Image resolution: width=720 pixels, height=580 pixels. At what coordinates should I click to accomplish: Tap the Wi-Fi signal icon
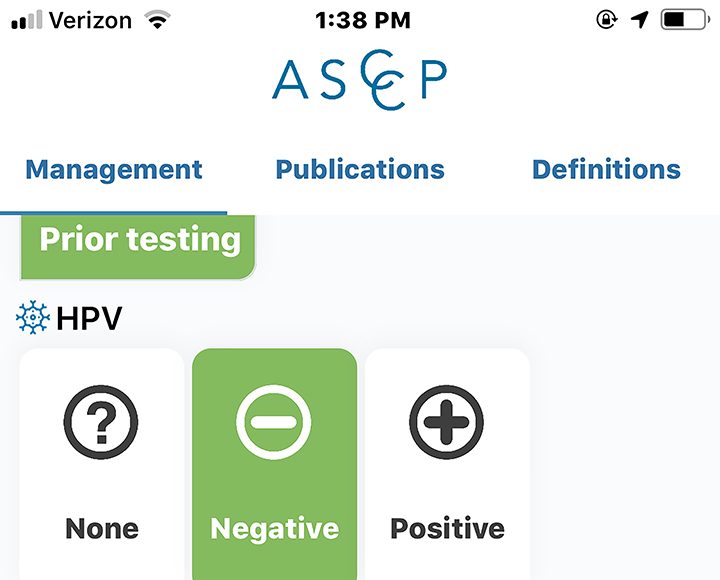point(158,20)
